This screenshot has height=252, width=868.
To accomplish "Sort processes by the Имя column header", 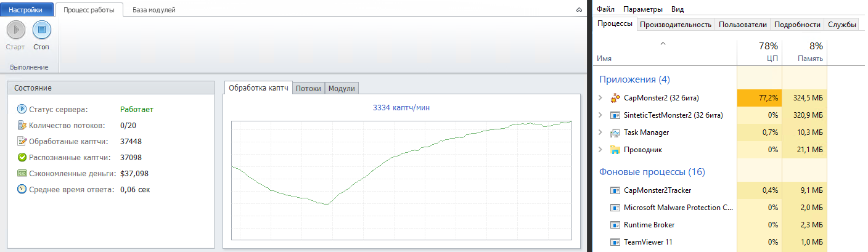I will tap(665, 52).
